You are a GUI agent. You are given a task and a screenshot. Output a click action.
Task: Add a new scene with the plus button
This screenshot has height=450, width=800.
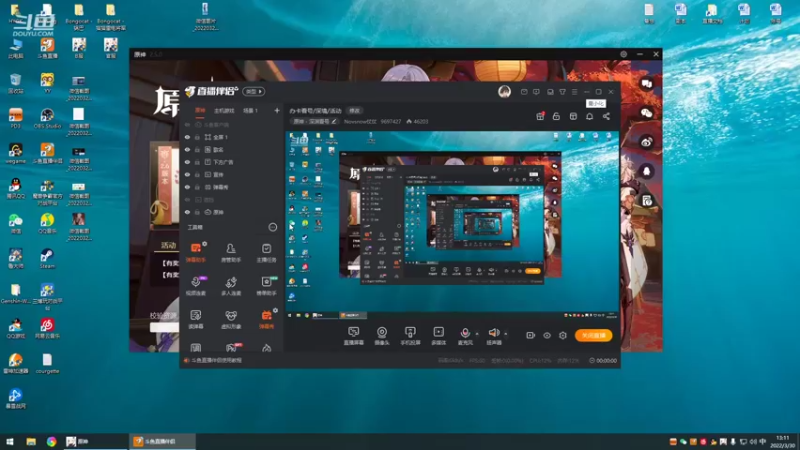[277, 110]
